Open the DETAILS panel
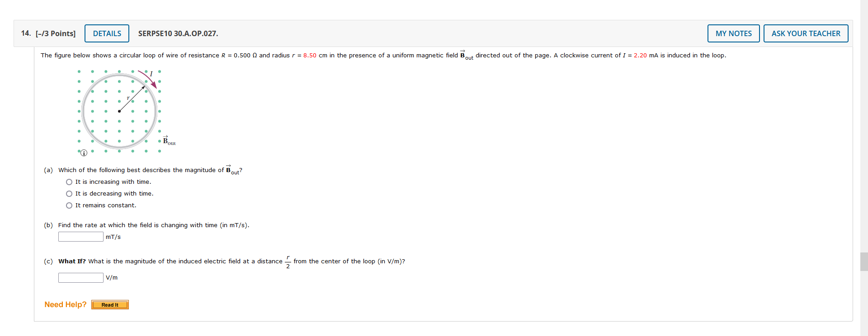Image resolution: width=868 pixels, height=336 pixels. point(107,33)
